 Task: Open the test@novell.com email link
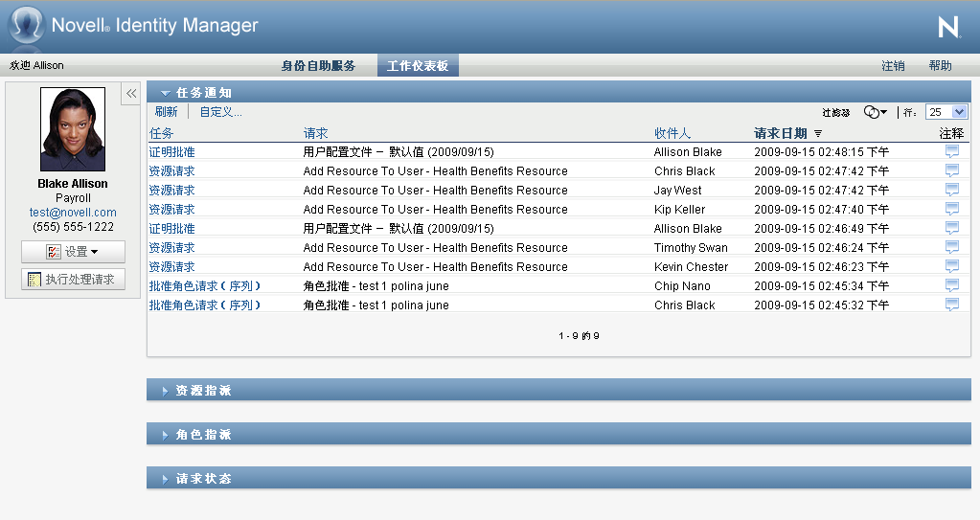[73, 213]
